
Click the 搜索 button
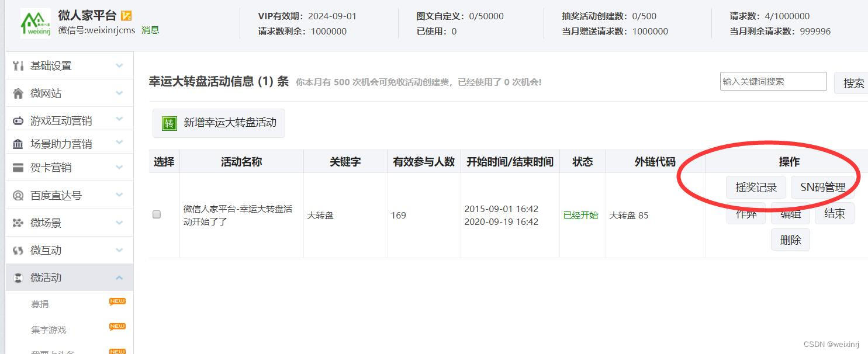[852, 83]
